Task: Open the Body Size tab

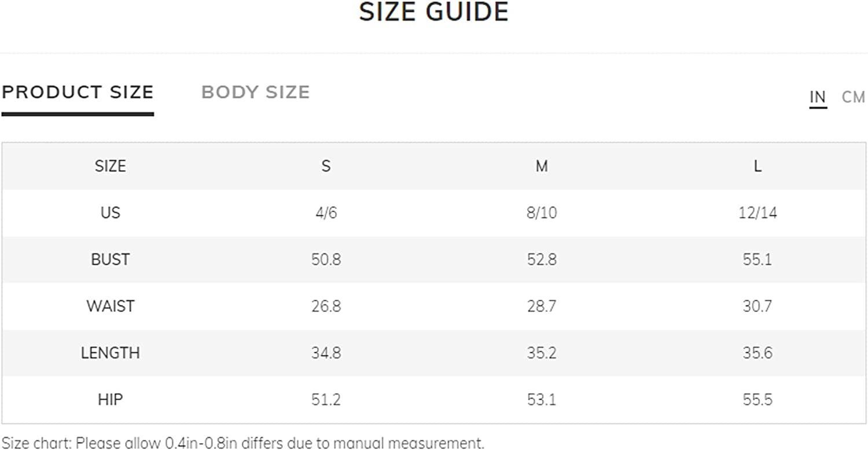Action: (255, 93)
